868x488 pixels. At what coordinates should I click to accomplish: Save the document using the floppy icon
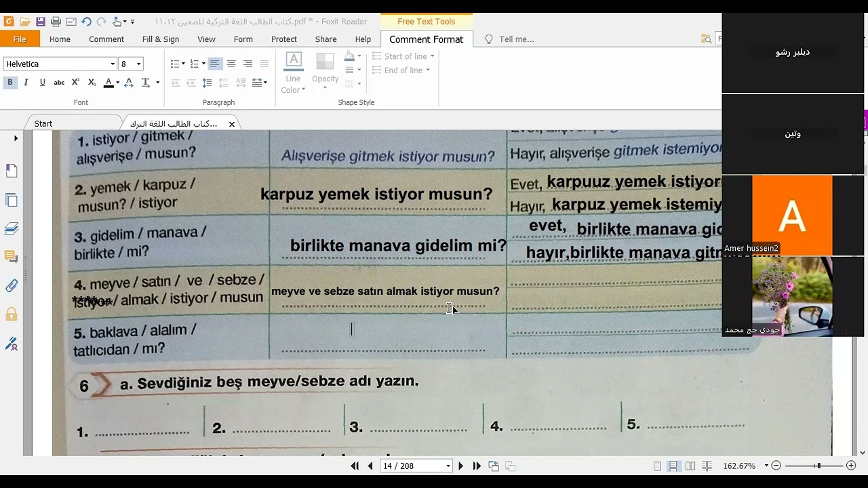click(41, 22)
